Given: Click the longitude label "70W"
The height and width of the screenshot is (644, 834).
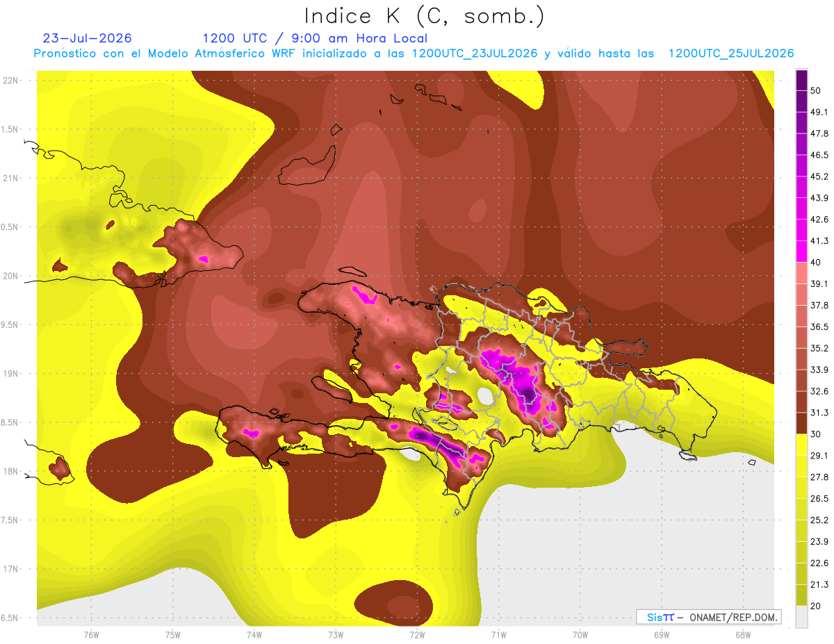Looking at the screenshot, I should [580, 635].
